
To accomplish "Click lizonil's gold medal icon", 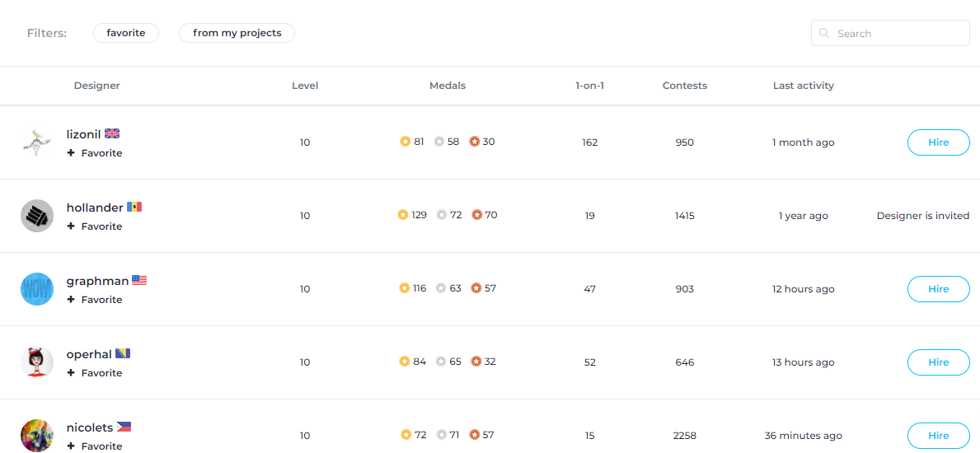I will coord(405,142).
